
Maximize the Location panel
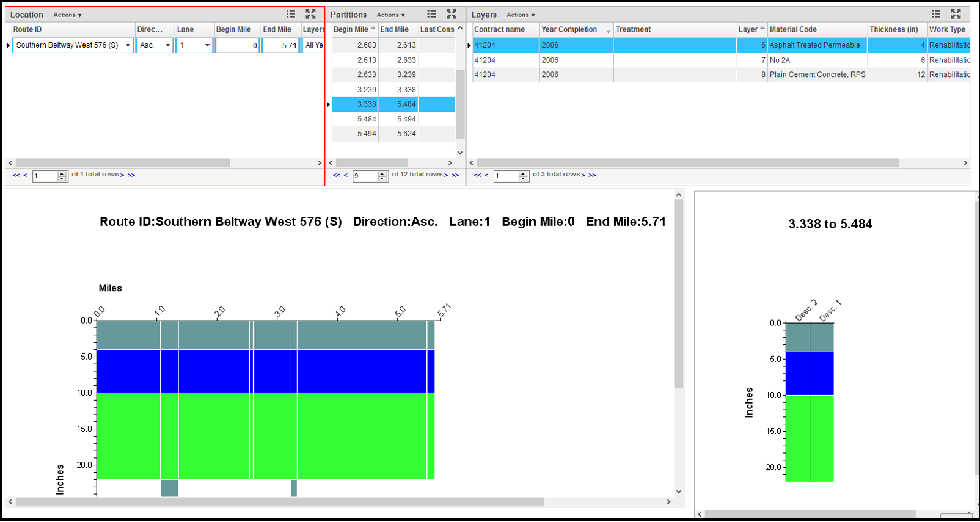point(310,14)
